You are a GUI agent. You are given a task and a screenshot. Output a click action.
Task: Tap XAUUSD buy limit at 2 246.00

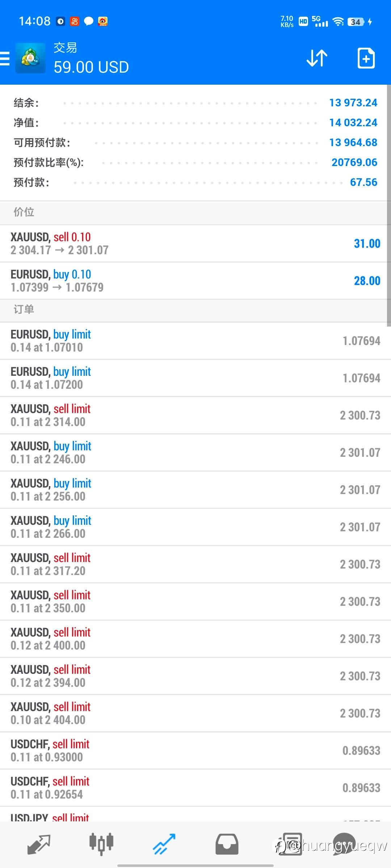[x=195, y=452]
